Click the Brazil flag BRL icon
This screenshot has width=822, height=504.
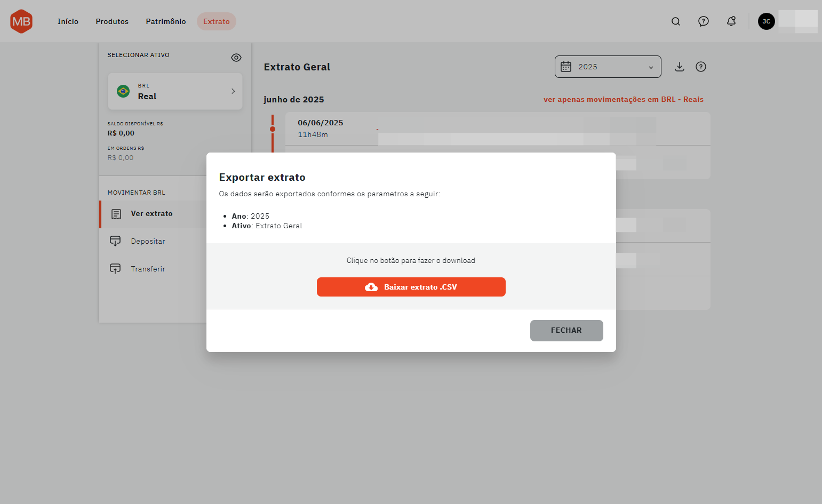click(x=123, y=91)
